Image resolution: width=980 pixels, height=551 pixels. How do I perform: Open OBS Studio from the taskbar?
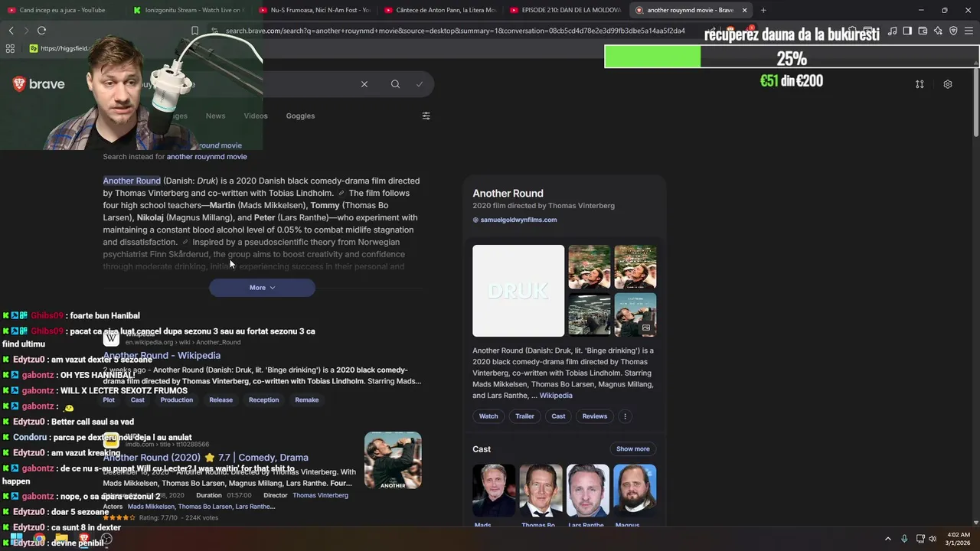tap(107, 539)
